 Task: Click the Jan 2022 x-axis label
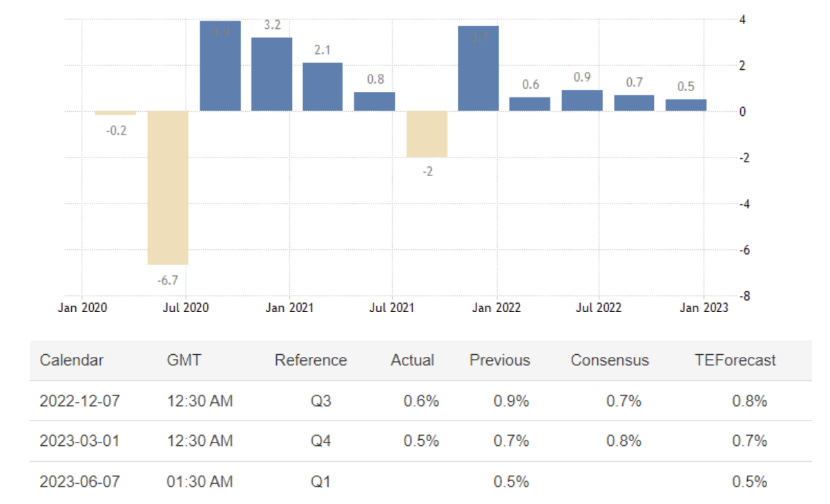(x=497, y=308)
